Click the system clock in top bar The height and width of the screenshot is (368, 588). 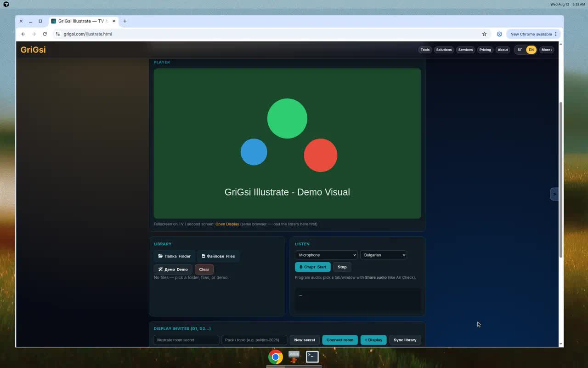(x=568, y=4)
